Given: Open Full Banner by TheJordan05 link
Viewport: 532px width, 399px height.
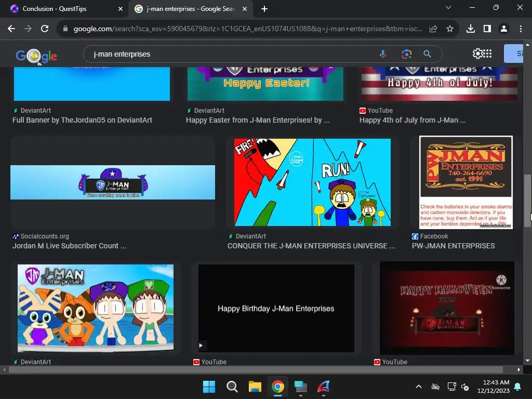Looking at the screenshot, I should click(82, 120).
